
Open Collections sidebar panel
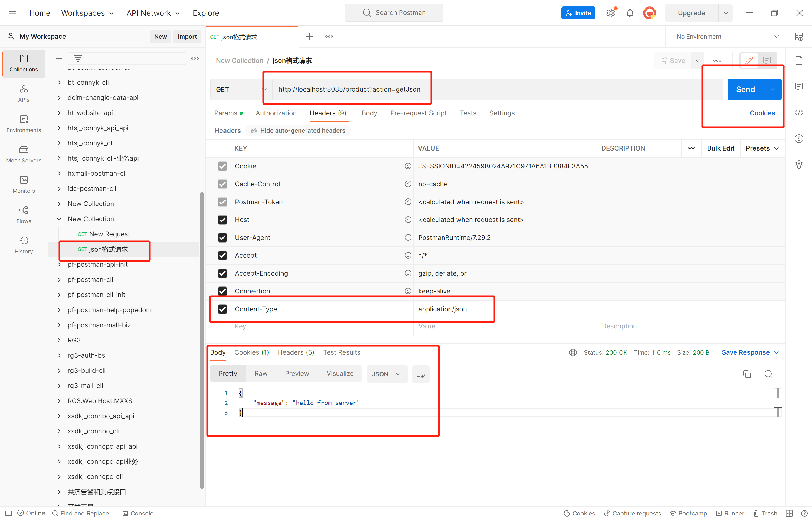tap(24, 63)
